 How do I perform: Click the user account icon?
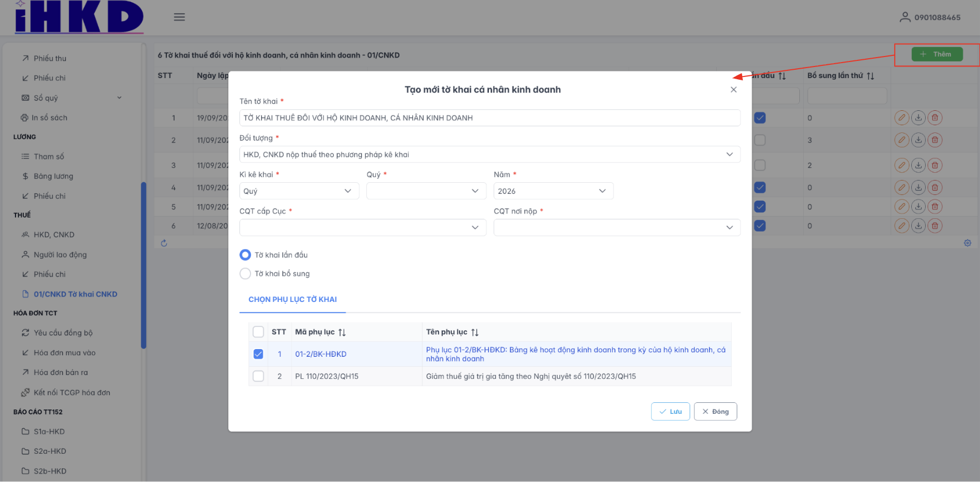[x=905, y=17]
